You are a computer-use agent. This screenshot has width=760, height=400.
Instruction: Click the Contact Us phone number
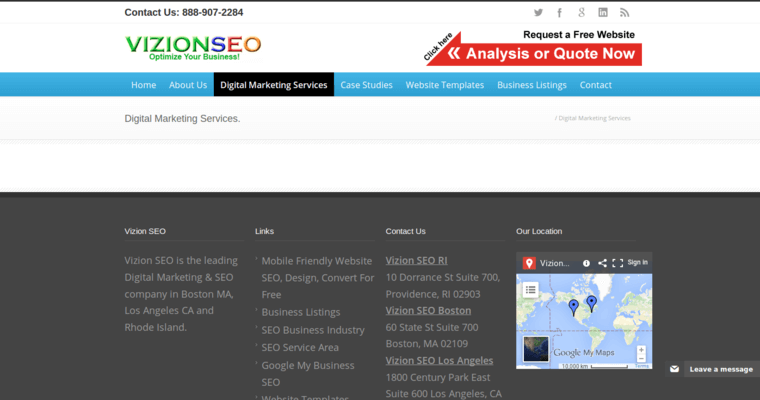point(212,13)
